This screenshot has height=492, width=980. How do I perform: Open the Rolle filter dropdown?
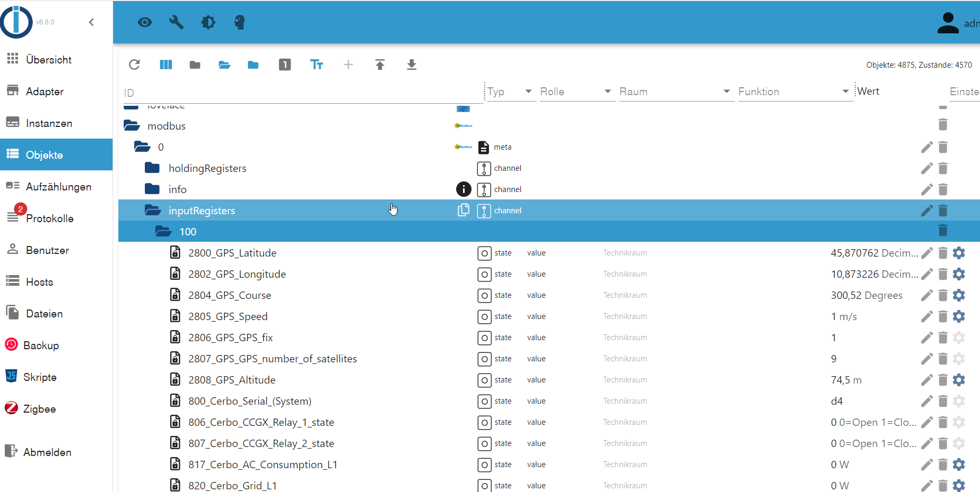(x=577, y=92)
